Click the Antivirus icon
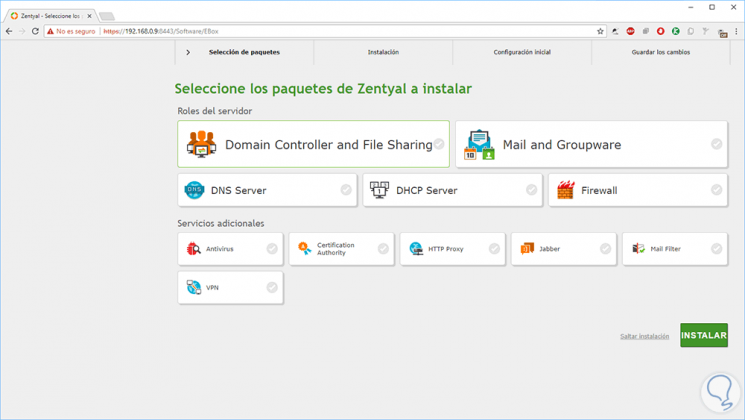The width and height of the screenshot is (745, 420). point(194,249)
